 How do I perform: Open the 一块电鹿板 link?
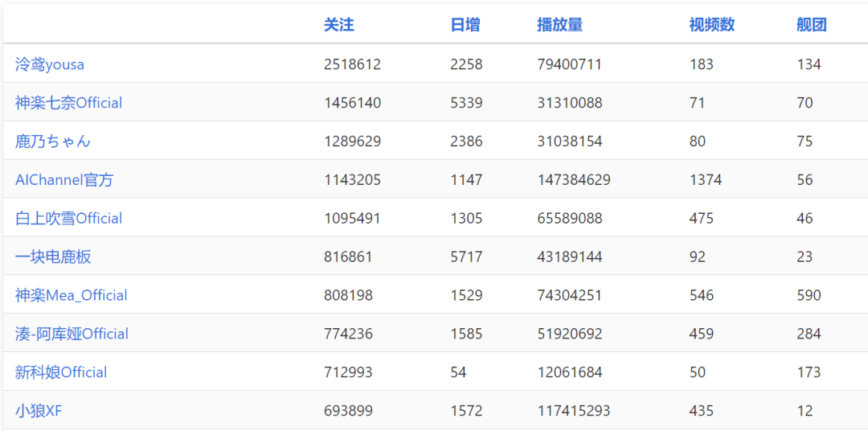point(53,257)
